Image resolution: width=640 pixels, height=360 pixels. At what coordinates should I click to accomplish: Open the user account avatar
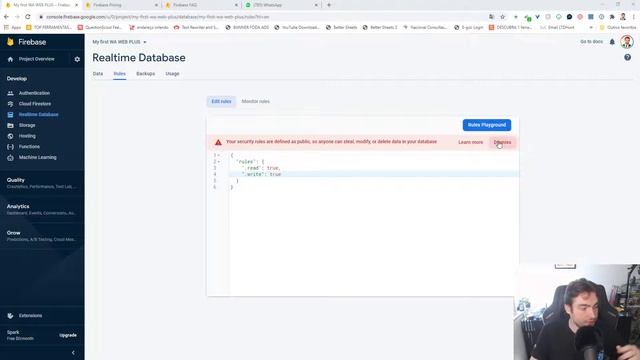pos(627,42)
